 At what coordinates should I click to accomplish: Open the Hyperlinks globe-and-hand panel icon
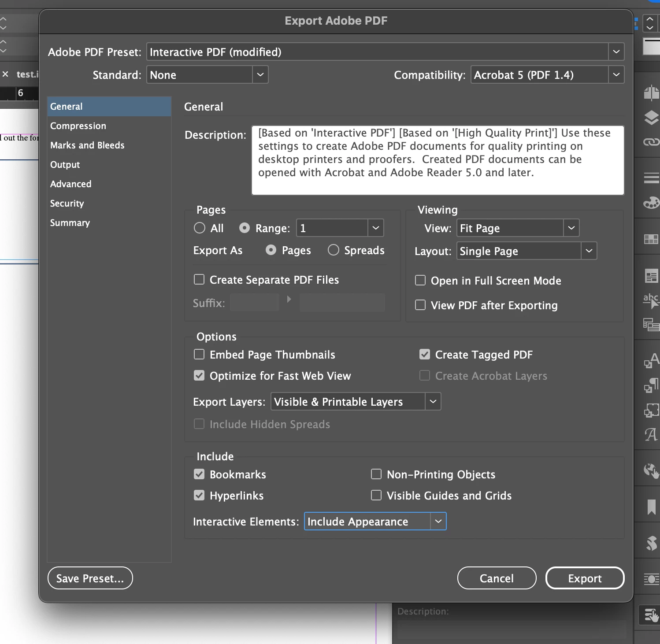coord(651,470)
